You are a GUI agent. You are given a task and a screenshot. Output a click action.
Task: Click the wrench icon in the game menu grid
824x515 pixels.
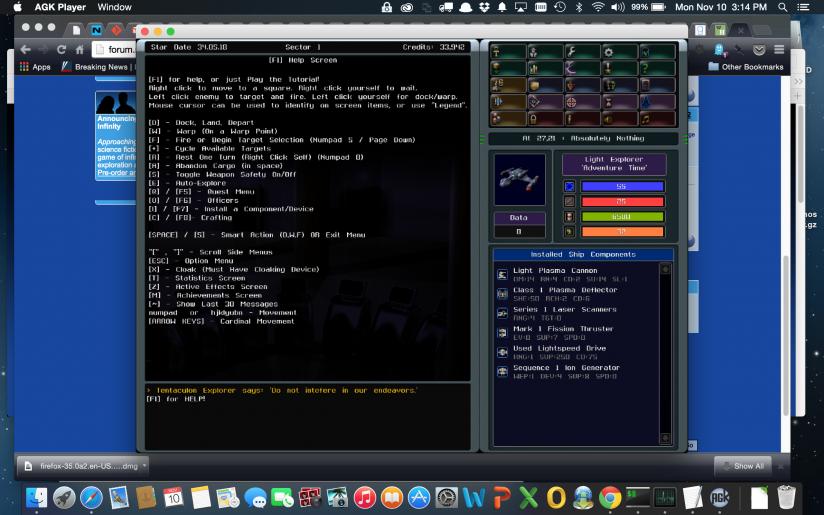click(x=571, y=52)
